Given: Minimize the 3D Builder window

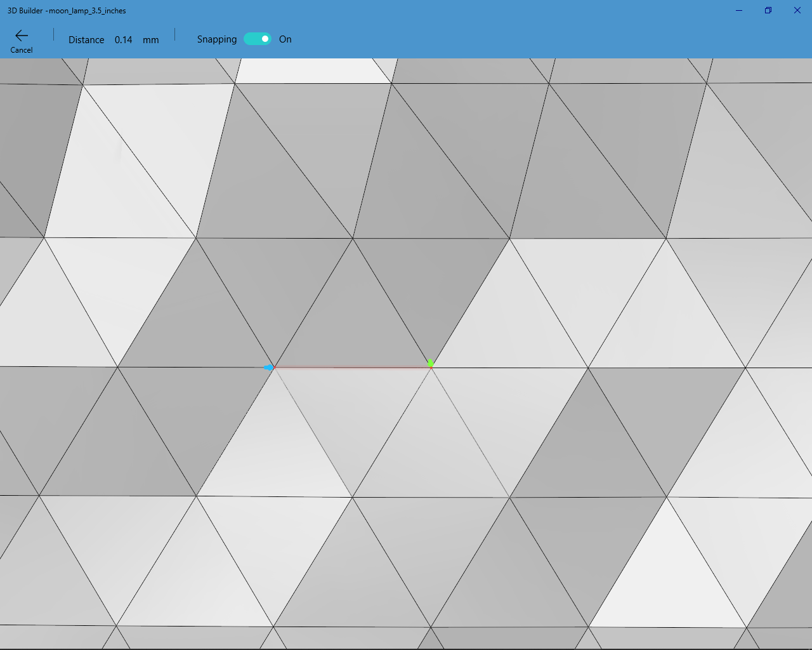Looking at the screenshot, I should click(x=739, y=10).
